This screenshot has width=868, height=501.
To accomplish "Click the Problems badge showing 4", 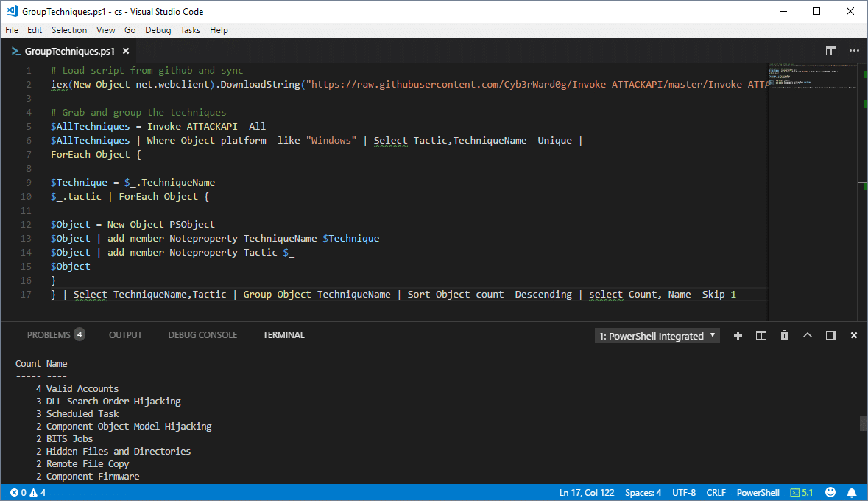I will point(80,334).
